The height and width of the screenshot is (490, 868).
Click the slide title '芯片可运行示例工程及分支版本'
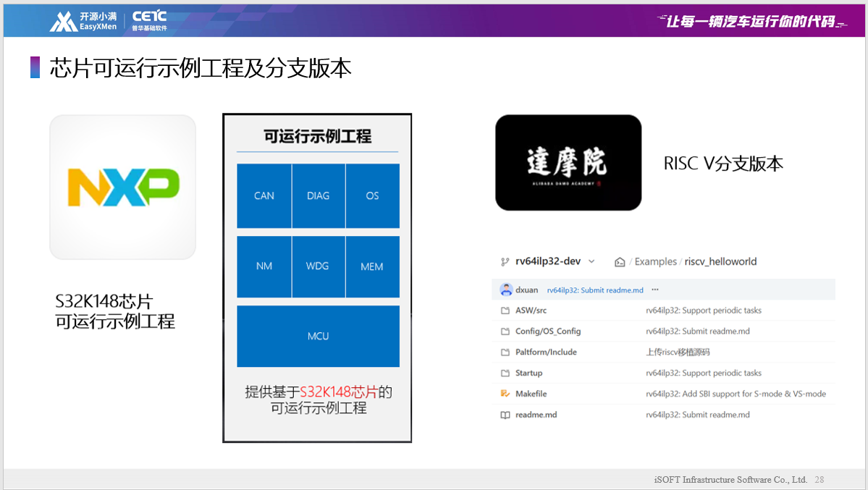201,68
